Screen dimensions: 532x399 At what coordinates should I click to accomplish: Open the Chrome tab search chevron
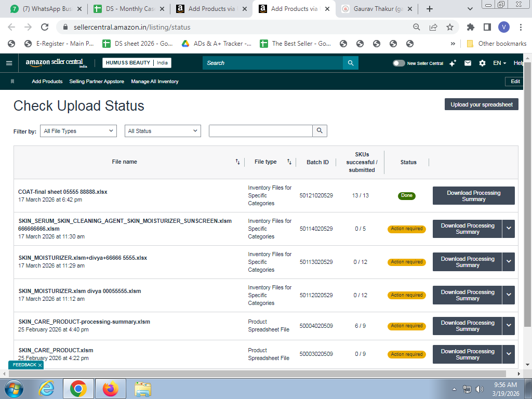[470, 9]
